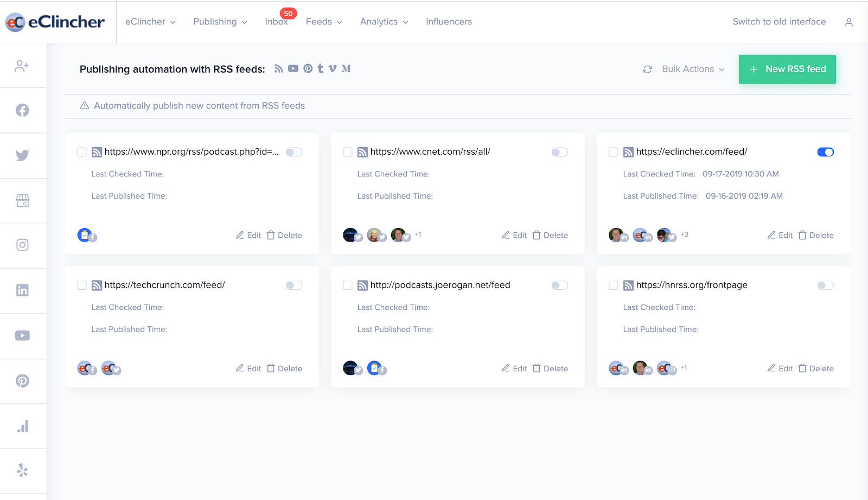868x500 pixels.
Task: Select the eclincher.com feed checkbox
Action: 614,152
